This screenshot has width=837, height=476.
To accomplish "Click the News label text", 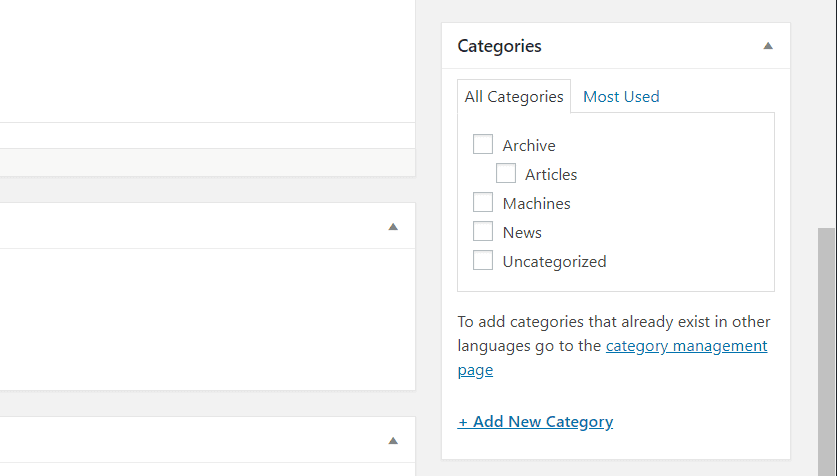I will pos(522,233).
